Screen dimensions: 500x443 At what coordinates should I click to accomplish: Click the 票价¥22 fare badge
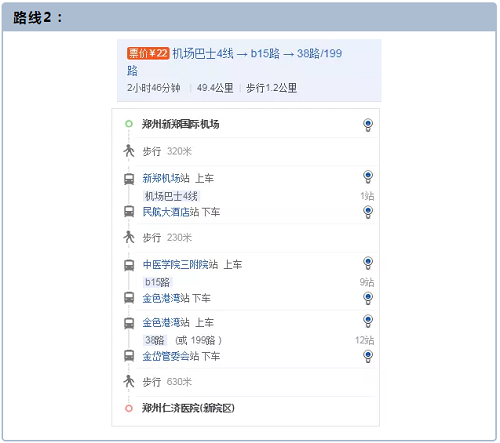(x=148, y=53)
